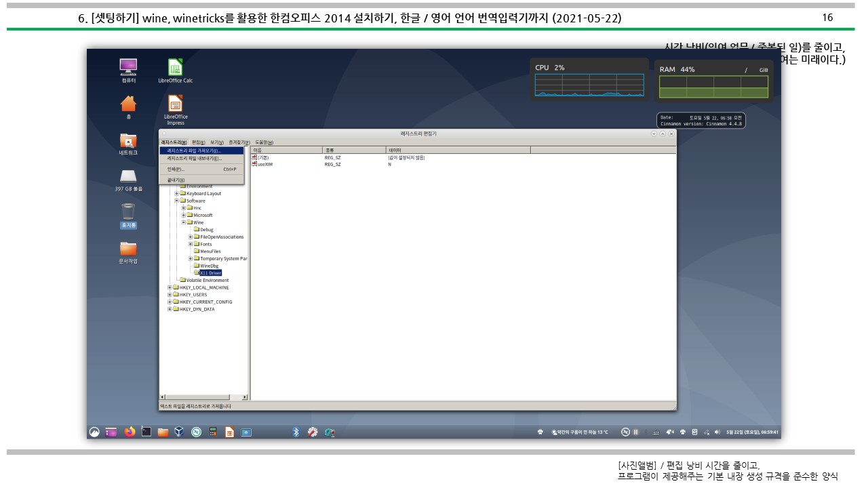Select the WineDbg key
The height and width of the screenshot is (488, 868).
[x=210, y=266]
